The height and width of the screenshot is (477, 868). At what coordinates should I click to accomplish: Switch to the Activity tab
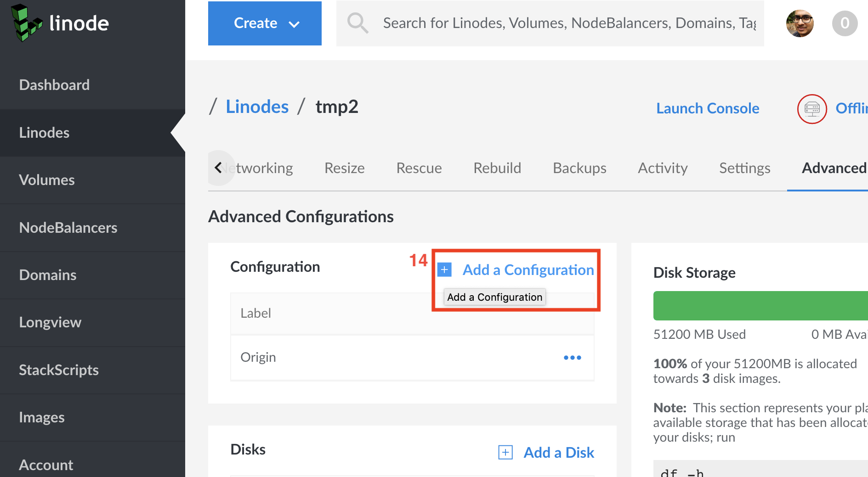663,168
